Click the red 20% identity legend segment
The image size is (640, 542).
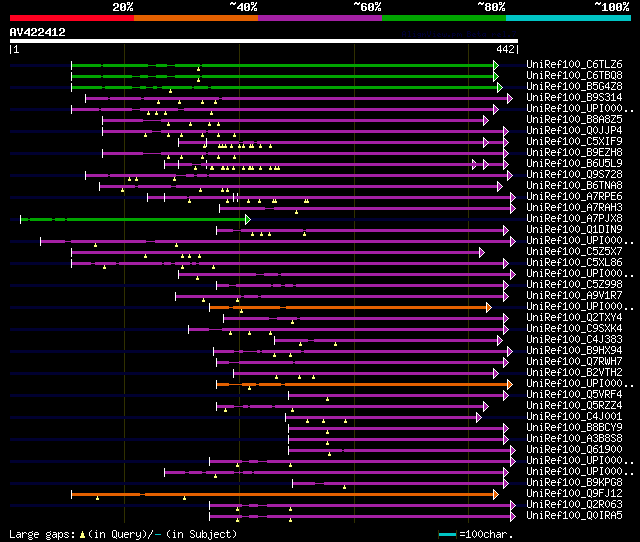[72, 18]
